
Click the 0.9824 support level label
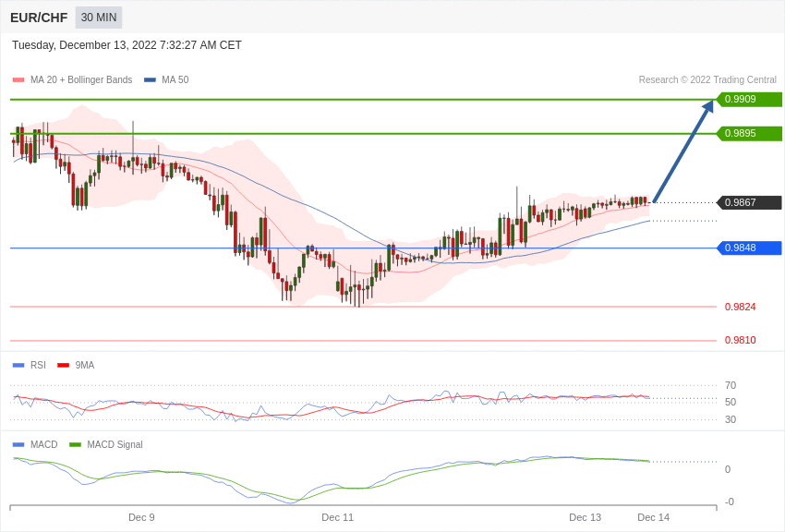(x=741, y=307)
